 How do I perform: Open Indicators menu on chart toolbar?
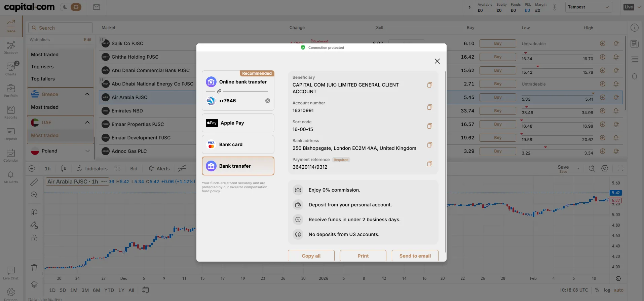[92, 169]
